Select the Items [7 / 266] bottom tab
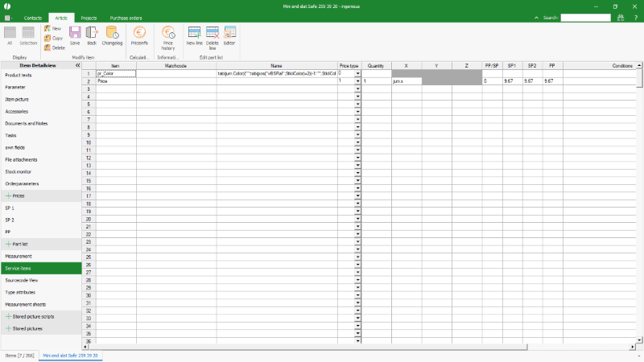Image resolution: width=644 pixels, height=362 pixels. point(19,356)
